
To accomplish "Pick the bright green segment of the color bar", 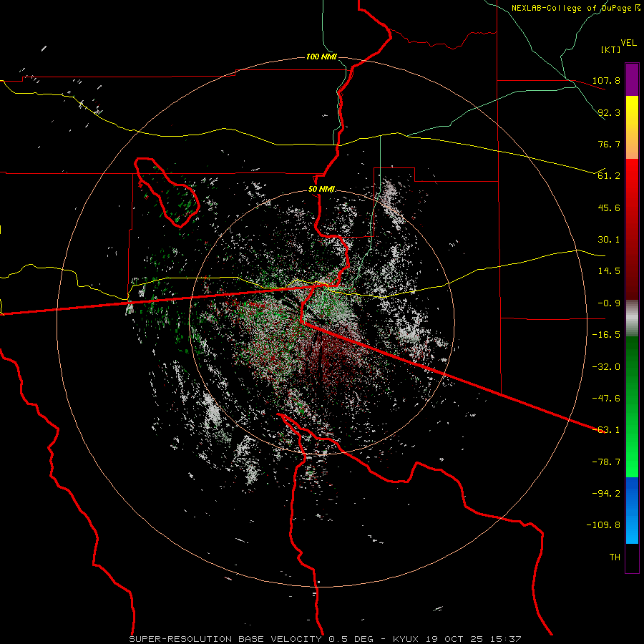I will pos(632,442).
